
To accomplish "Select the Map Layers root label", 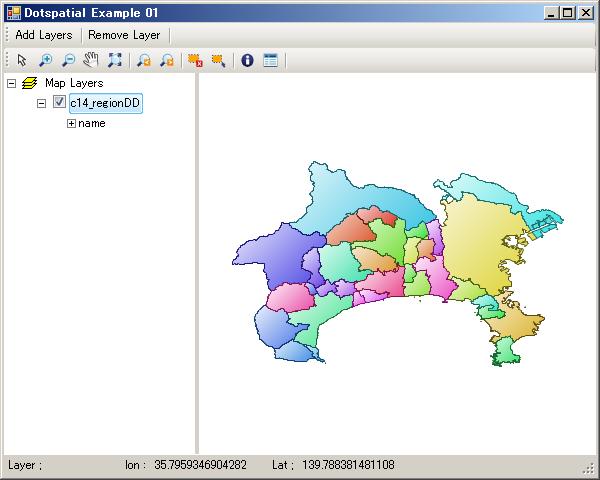I will click(74, 84).
